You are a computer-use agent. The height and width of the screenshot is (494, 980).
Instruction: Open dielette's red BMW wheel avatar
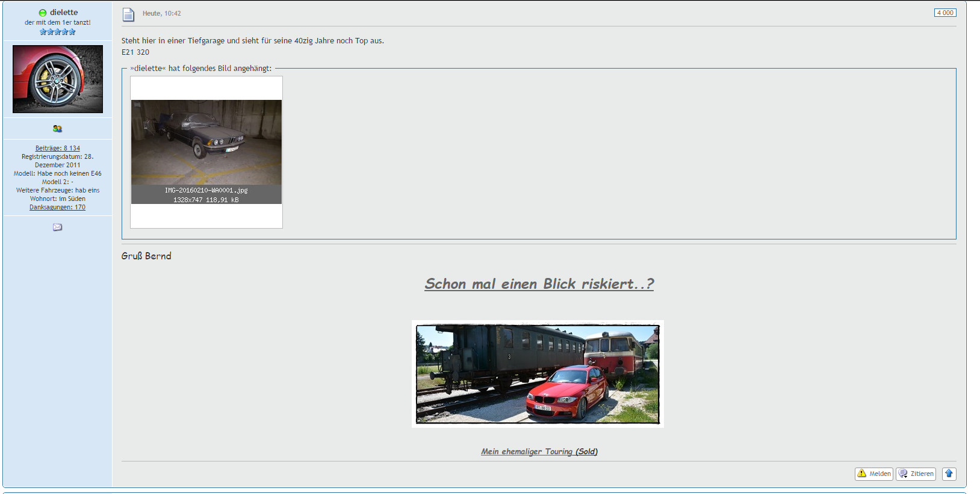pos(58,79)
